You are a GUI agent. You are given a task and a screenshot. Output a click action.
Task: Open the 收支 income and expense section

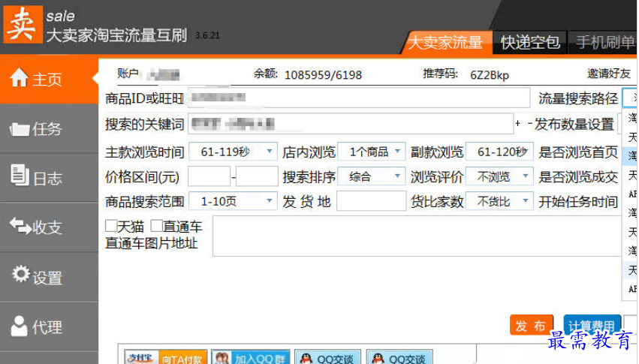[x=49, y=227]
